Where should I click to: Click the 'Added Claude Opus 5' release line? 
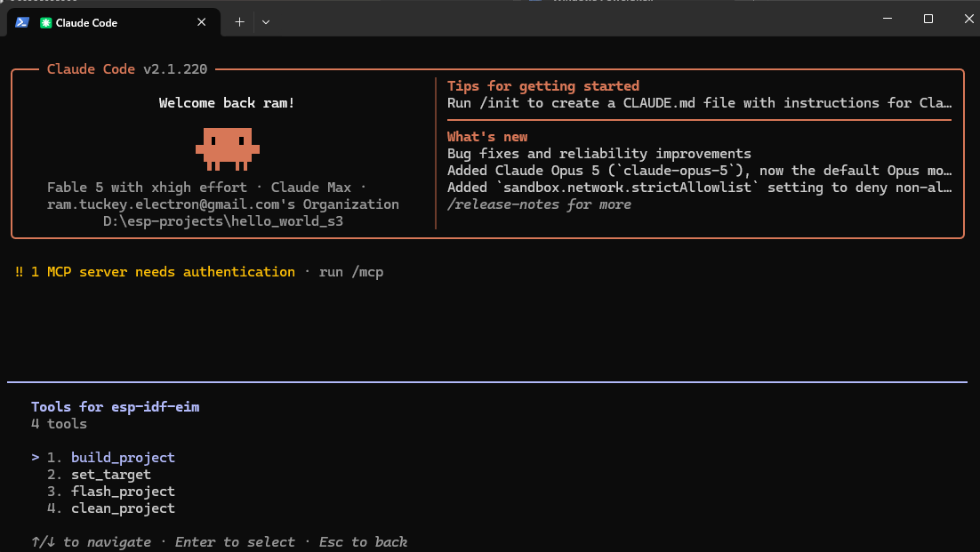pos(699,171)
